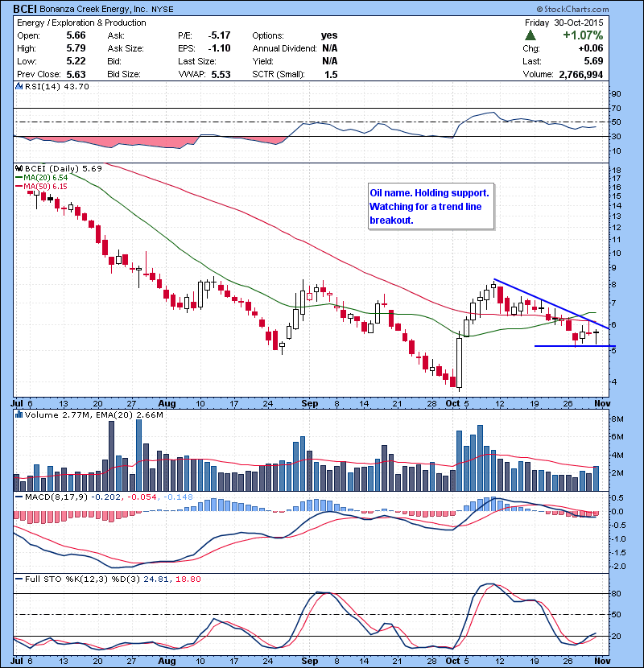Click the Annual Dividend N/A value
Image resolution: width=644 pixels, height=668 pixels.
pos(330,48)
